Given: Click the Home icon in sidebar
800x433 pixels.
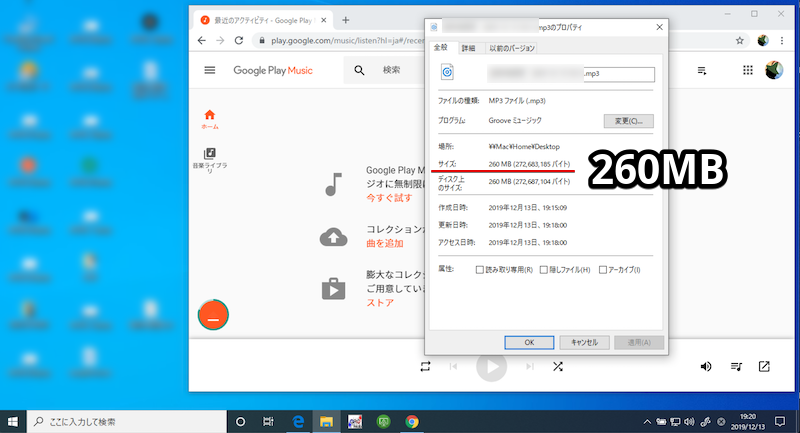Looking at the screenshot, I should point(210,115).
